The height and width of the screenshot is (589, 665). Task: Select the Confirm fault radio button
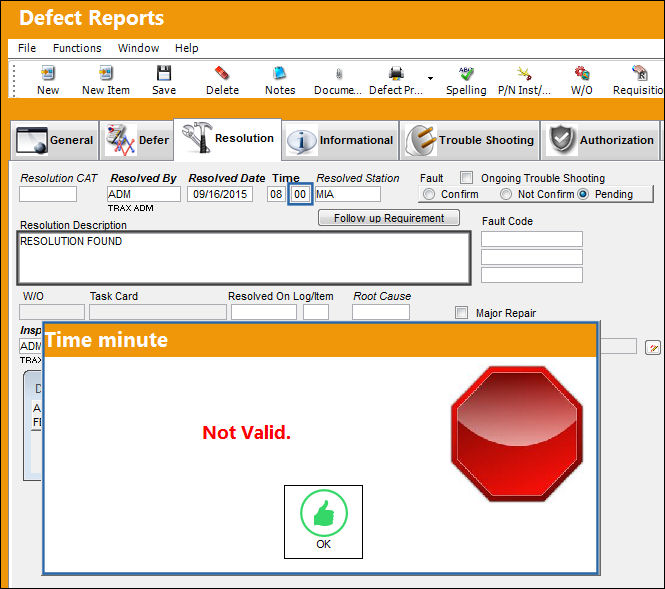tap(429, 194)
